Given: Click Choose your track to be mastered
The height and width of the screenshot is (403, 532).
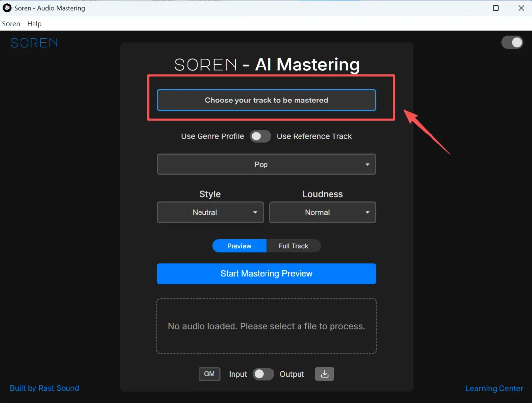Looking at the screenshot, I should [x=266, y=100].
